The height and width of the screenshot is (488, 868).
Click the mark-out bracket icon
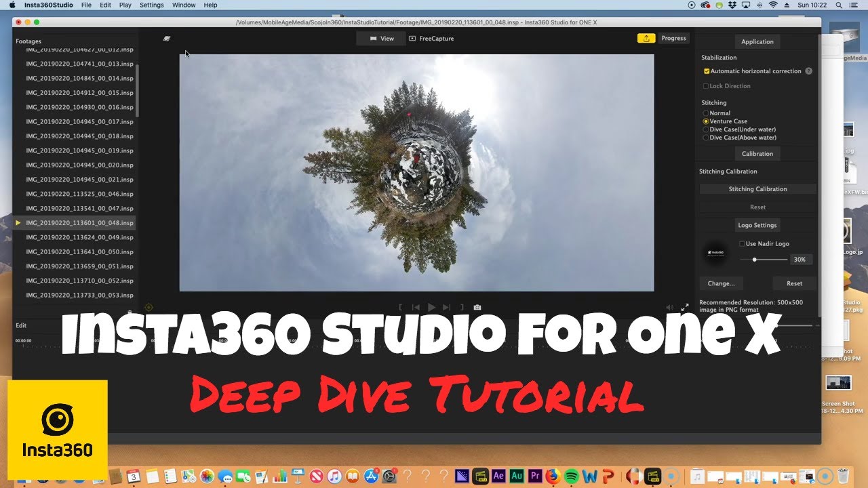click(x=462, y=308)
